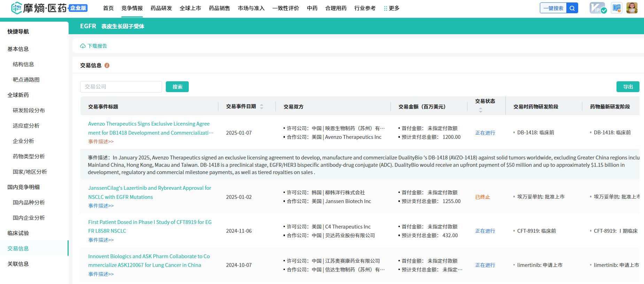The width and height of the screenshot is (644, 284).
Task: Click the cloud download icon for 下载报告
Action: pyautogui.click(x=83, y=46)
